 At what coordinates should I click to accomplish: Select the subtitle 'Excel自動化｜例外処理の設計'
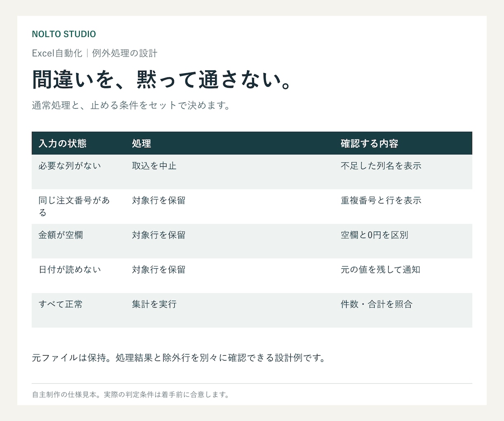click(95, 53)
